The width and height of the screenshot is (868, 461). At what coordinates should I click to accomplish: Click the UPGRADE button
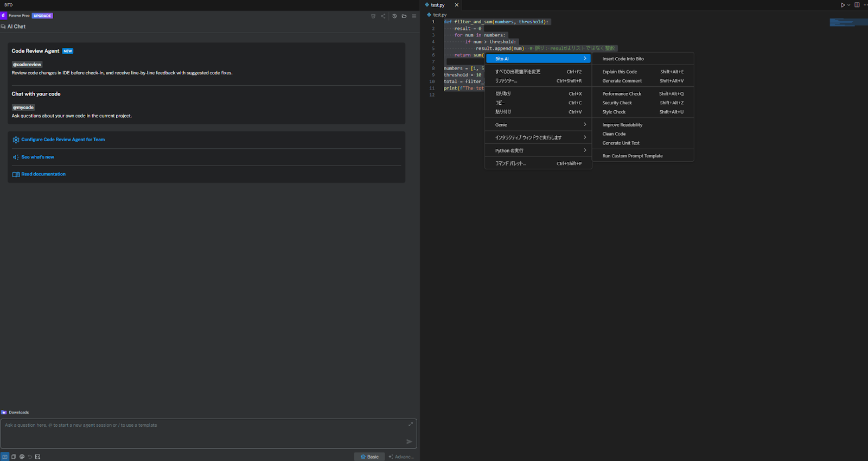(42, 16)
